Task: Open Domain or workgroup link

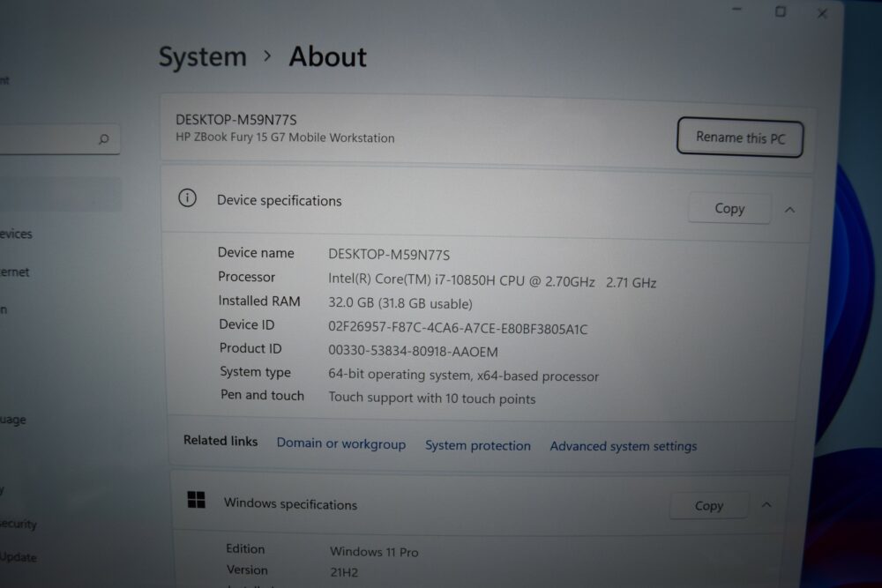Action: [x=340, y=443]
